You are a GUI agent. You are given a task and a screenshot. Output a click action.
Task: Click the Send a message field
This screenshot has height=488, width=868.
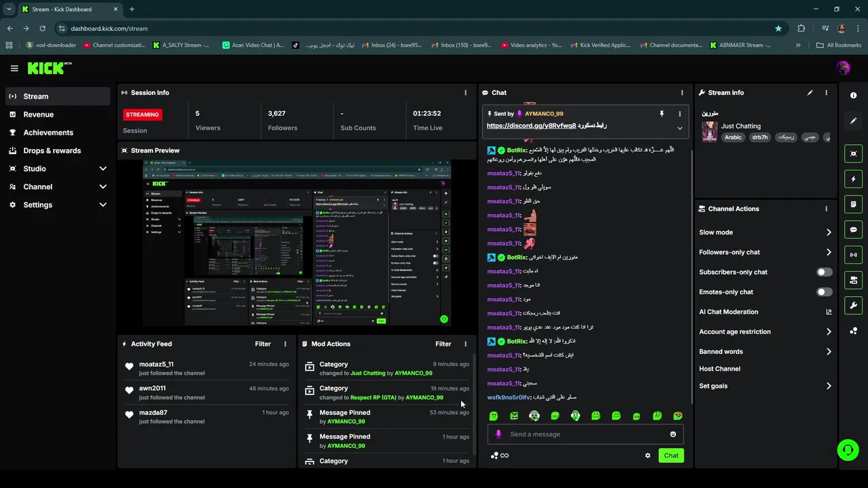pyautogui.click(x=585, y=434)
